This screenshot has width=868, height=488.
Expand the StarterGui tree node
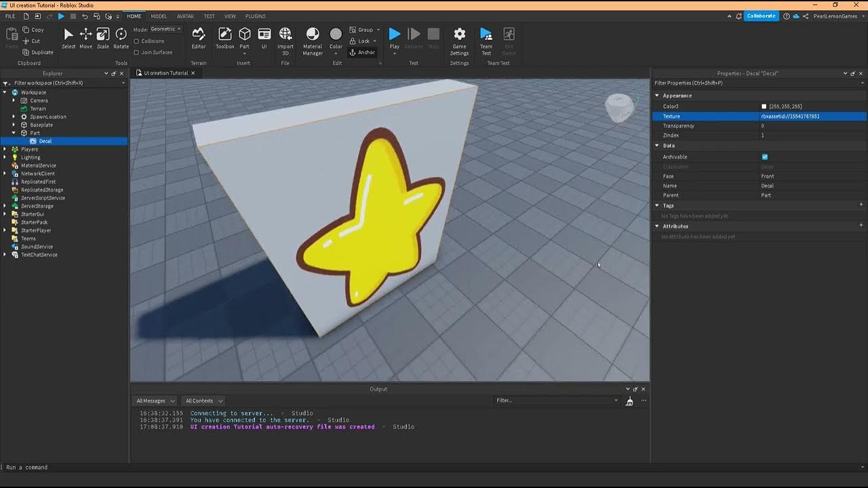click(5, 214)
